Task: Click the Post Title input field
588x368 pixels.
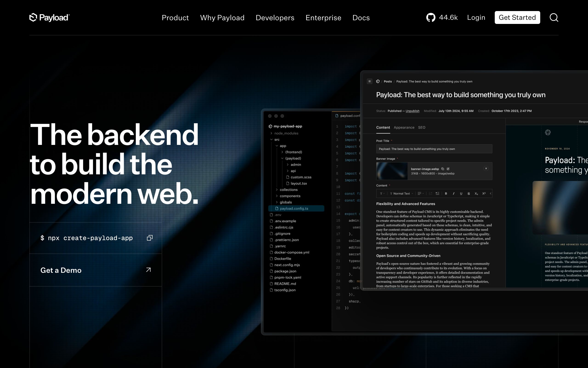Action: (x=434, y=149)
